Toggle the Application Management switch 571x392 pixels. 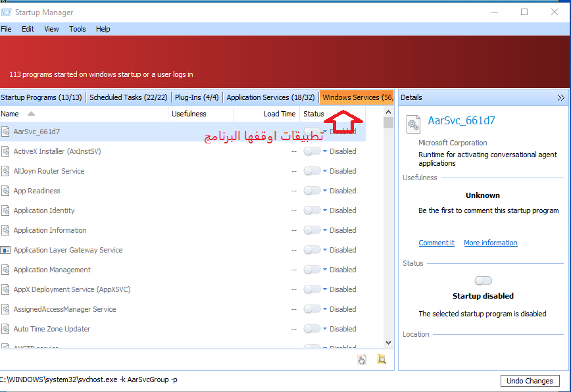tap(312, 270)
